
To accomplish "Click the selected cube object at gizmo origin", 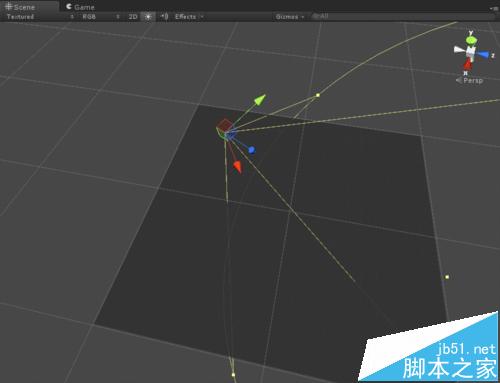I will [x=225, y=129].
